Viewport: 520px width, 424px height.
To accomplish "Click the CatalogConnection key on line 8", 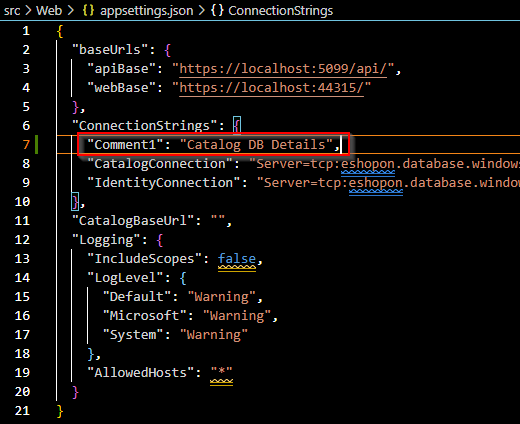I will click(x=160, y=164).
